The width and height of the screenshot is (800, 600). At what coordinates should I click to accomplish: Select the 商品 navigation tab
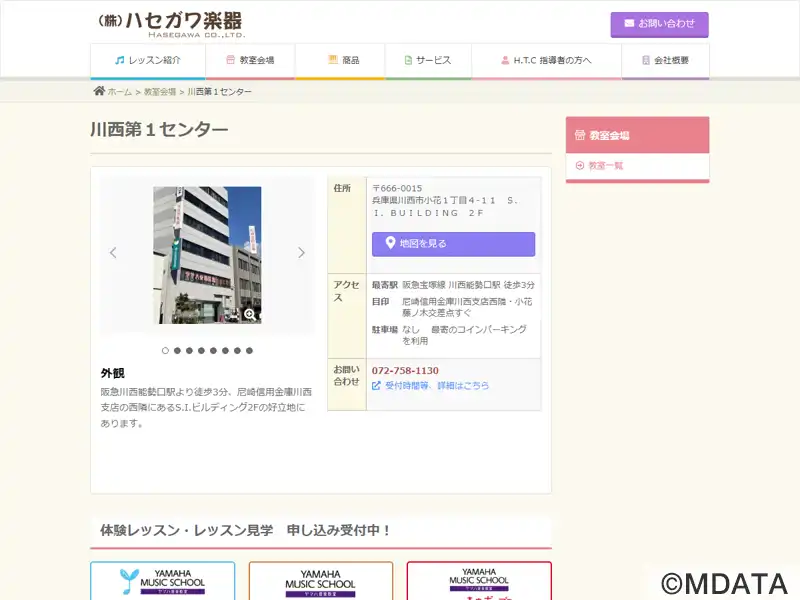click(340, 61)
